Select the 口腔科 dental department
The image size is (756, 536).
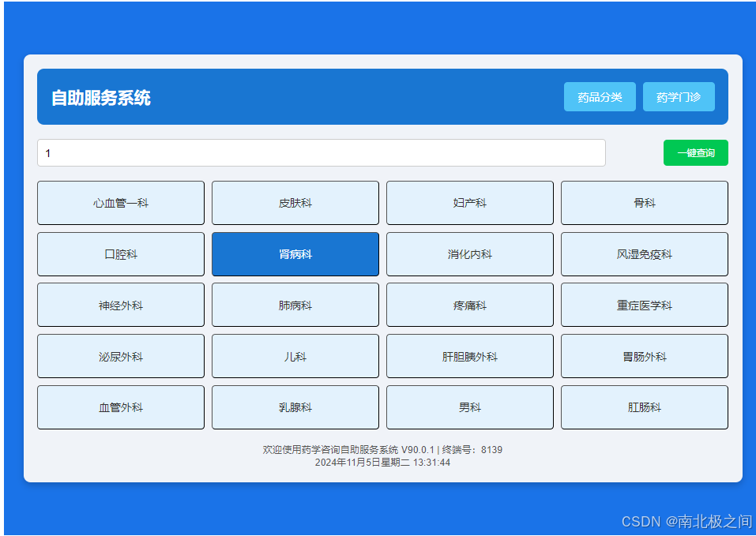pos(120,254)
